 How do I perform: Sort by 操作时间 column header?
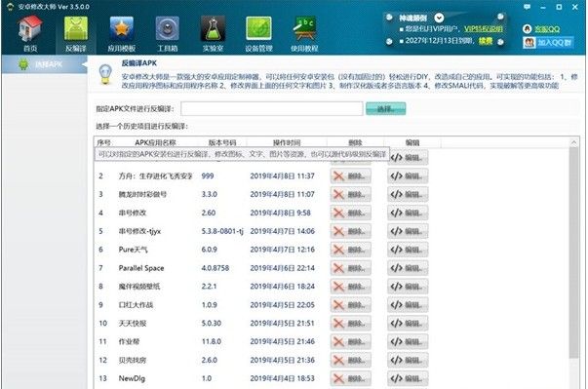point(287,142)
